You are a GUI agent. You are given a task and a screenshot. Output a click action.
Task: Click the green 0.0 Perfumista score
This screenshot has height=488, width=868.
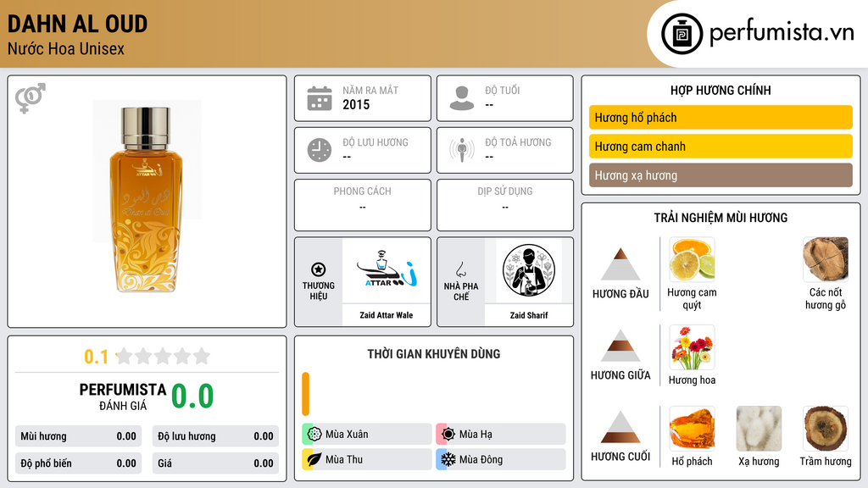[x=192, y=396]
